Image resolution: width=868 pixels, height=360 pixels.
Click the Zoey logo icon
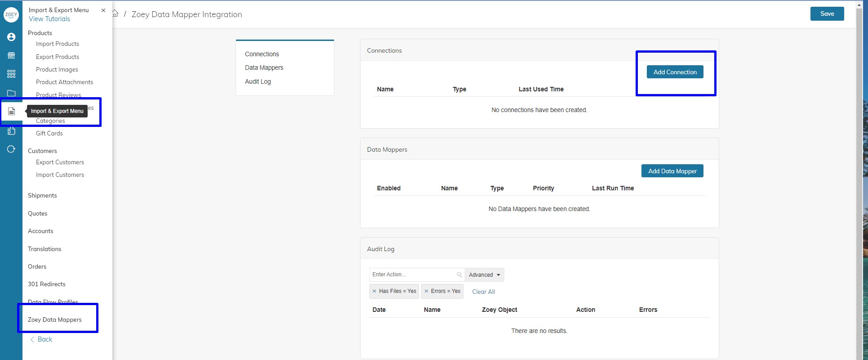click(11, 15)
